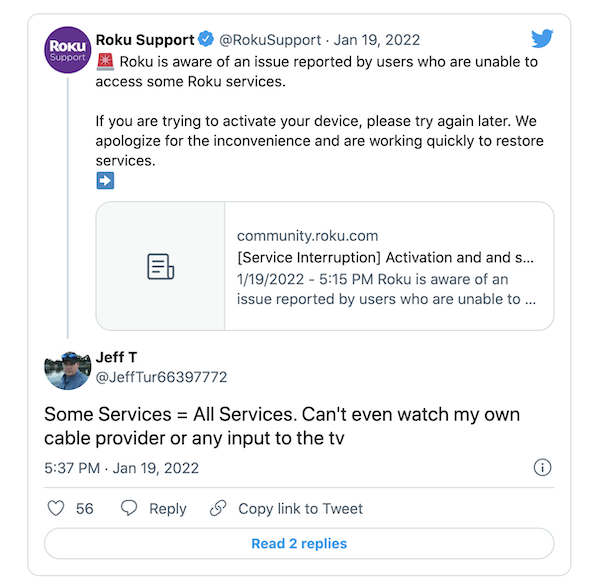
Task: Like the tweet with heart icon
Action: click(56, 508)
